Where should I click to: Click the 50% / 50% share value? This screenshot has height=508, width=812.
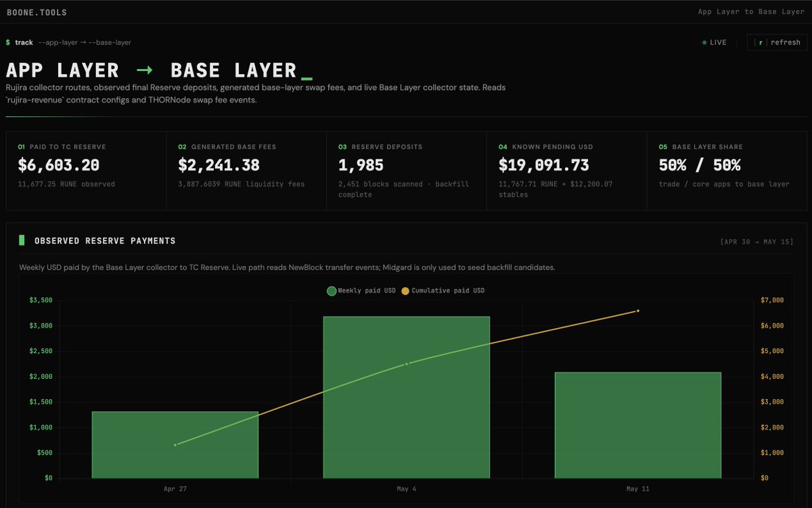tap(700, 165)
